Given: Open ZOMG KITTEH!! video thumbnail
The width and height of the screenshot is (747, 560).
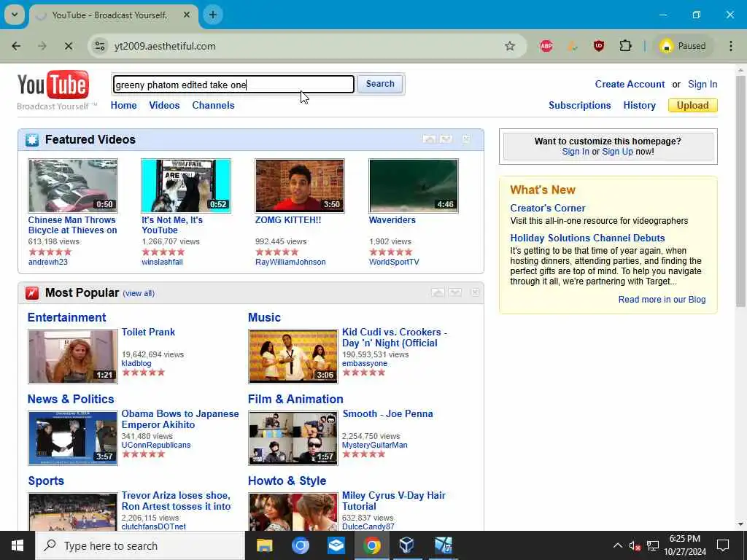Looking at the screenshot, I should pyautogui.click(x=300, y=186).
